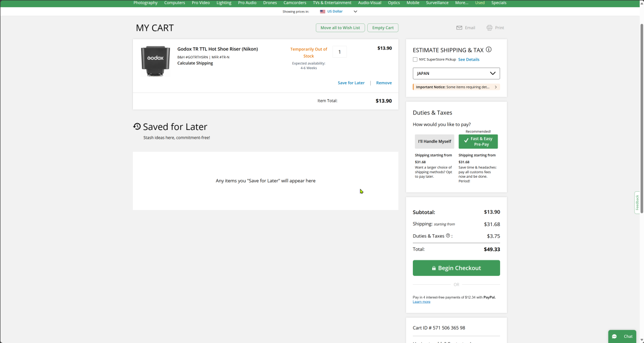Click the Begin Checkout button
This screenshot has width=644, height=343.
coord(457,268)
